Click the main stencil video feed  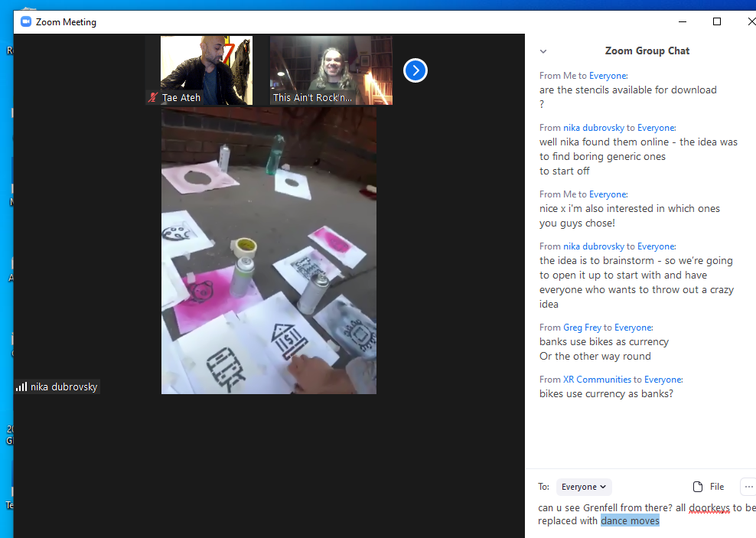tap(269, 250)
